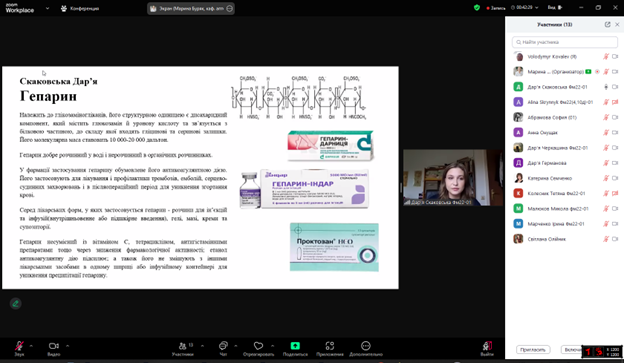Screen dimensions: 624x363
Task: Open Участники participants panel icon
Action: point(183,346)
